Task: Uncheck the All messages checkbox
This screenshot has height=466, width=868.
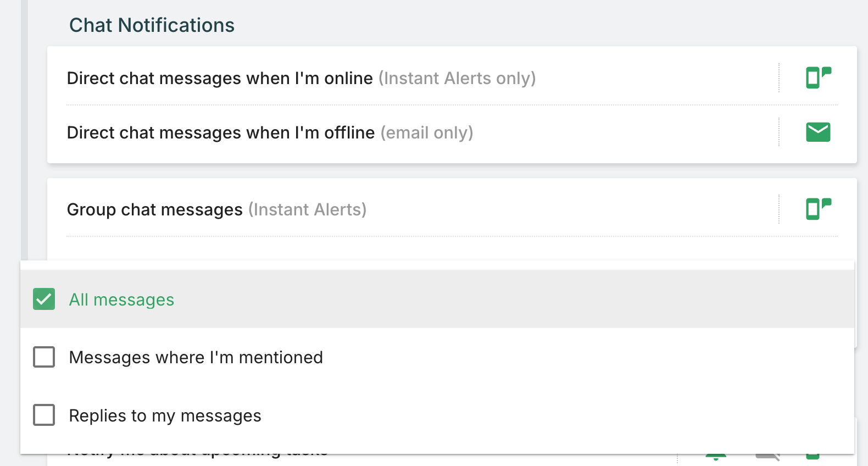Action: (44, 299)
